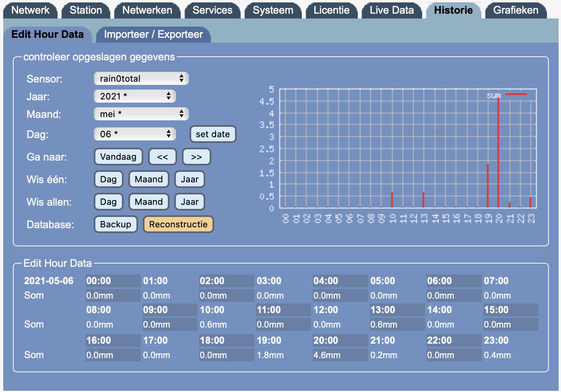Click the 17:00 hour header
Screen dimensions: 561x392
pyautogui.click(x=155, y=340)
